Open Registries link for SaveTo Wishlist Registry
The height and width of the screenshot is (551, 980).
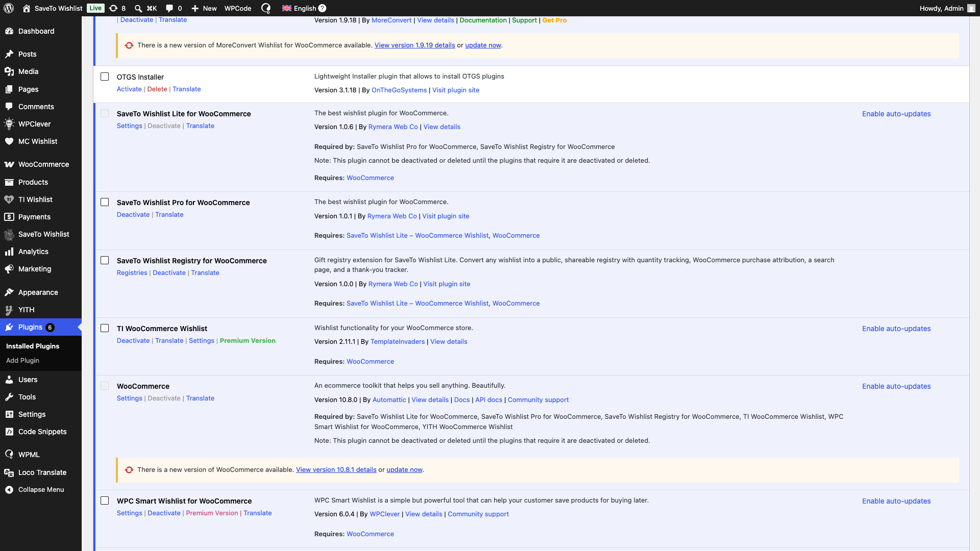pyautogui.click(x=132, y=272)
